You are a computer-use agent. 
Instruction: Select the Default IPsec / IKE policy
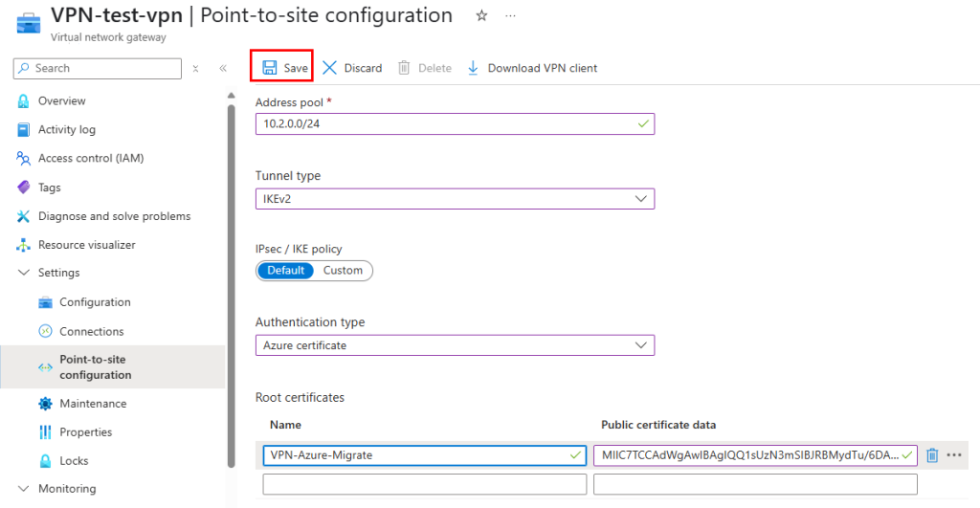[285, 271]
